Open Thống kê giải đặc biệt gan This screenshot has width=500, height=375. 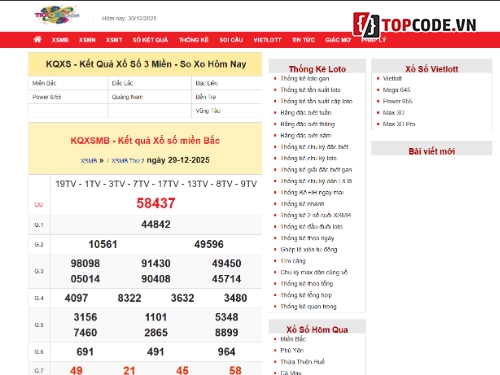(316, 170)
